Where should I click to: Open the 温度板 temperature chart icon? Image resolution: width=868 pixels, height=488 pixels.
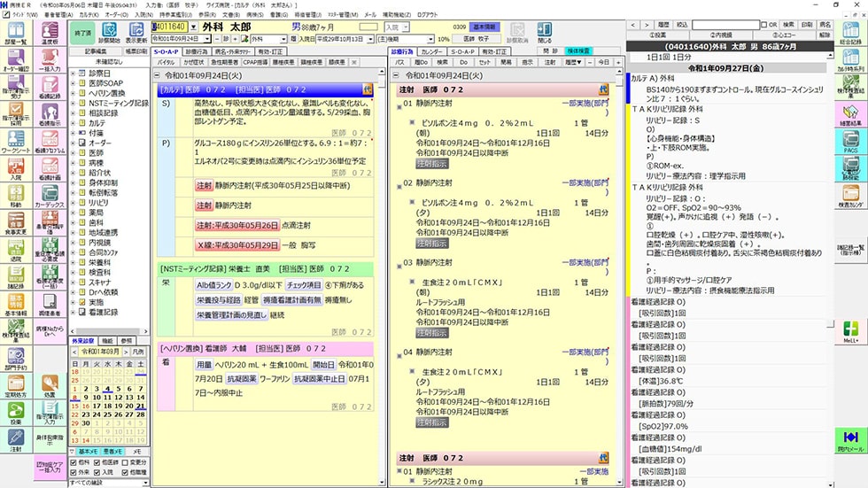tap(50, 33)
